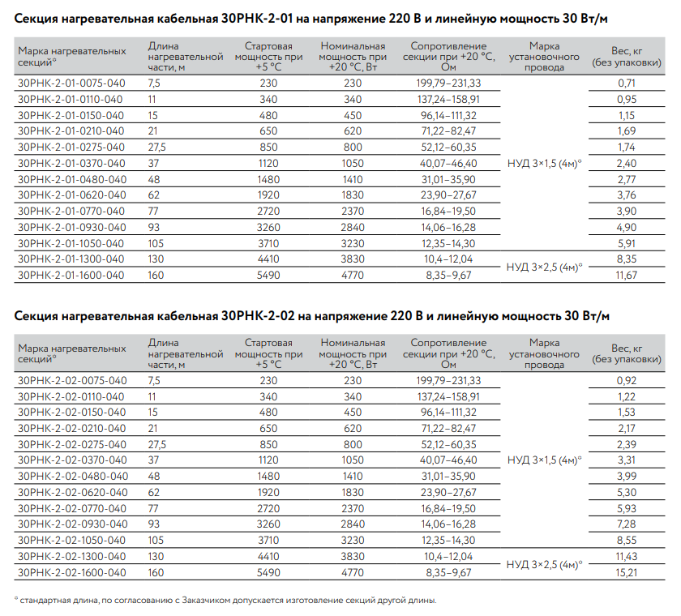This screenshot has height=616, width=681.
Task: Select the weight cell 1,15
Action: tap(627, 115)
